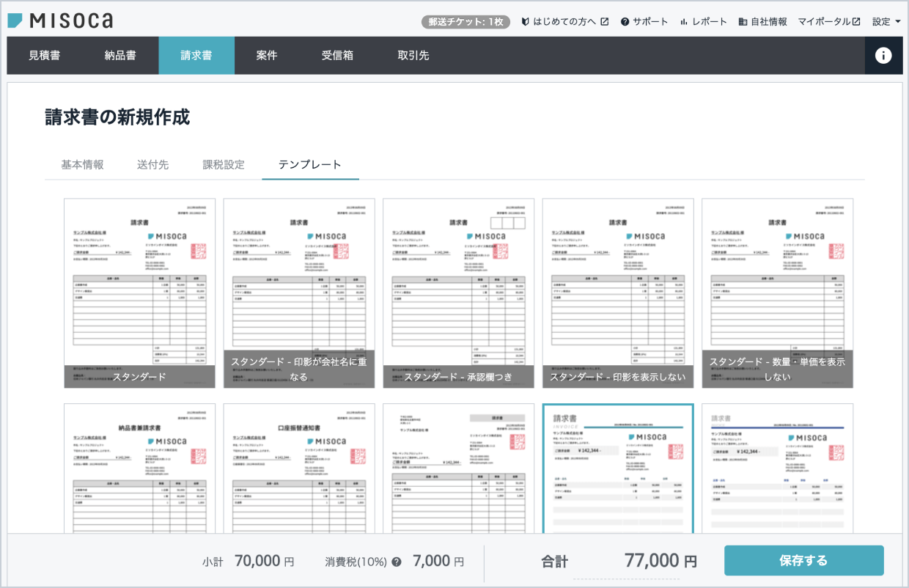Choose template with gray 請求書 header box
Viewport: 909px width, 588px height.
(458, 468)
